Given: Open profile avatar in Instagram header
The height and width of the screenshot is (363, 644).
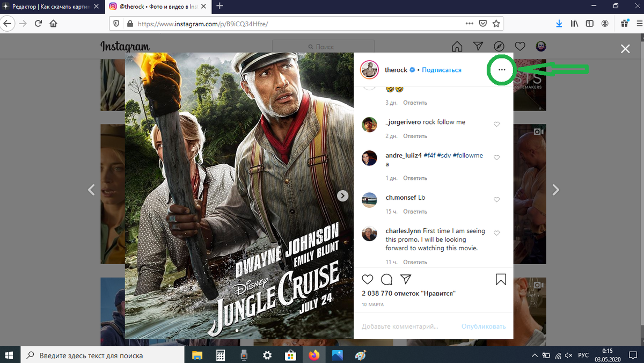Looking at the screenshot, I should 541,47.
